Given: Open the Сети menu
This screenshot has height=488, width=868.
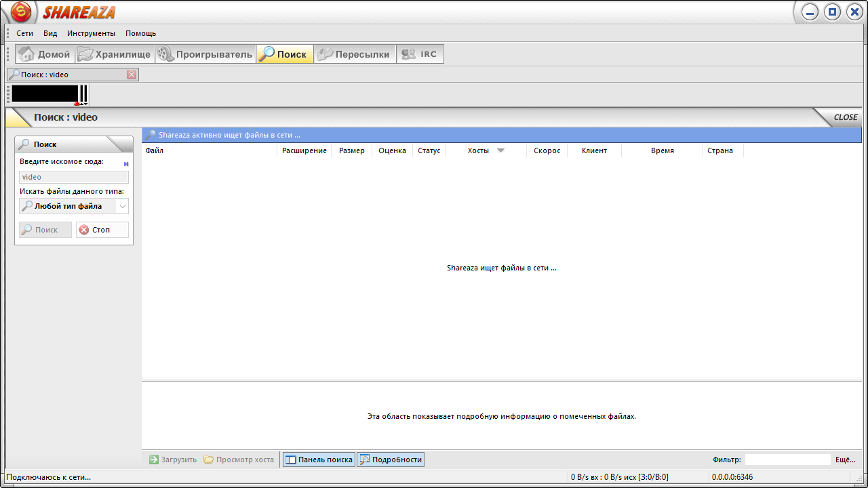Looking at the screenshot, I should (25, 33).
